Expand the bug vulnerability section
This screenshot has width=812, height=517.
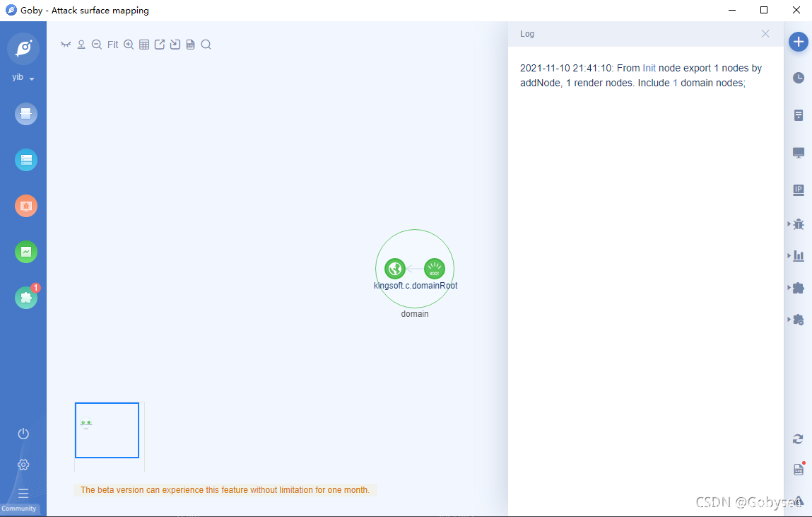(x=796, y=224)
